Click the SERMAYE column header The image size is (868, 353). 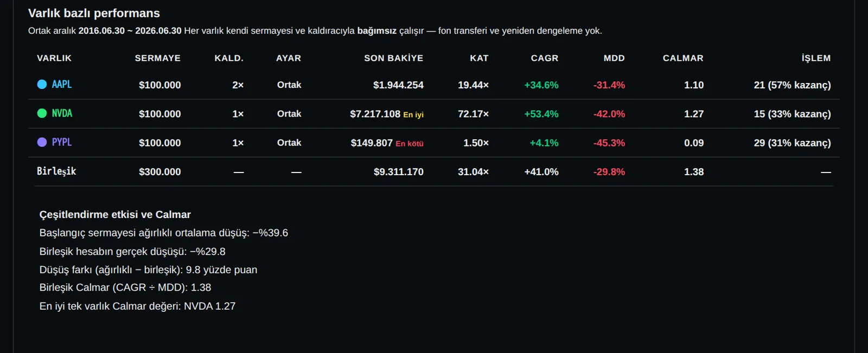(158, 58)
